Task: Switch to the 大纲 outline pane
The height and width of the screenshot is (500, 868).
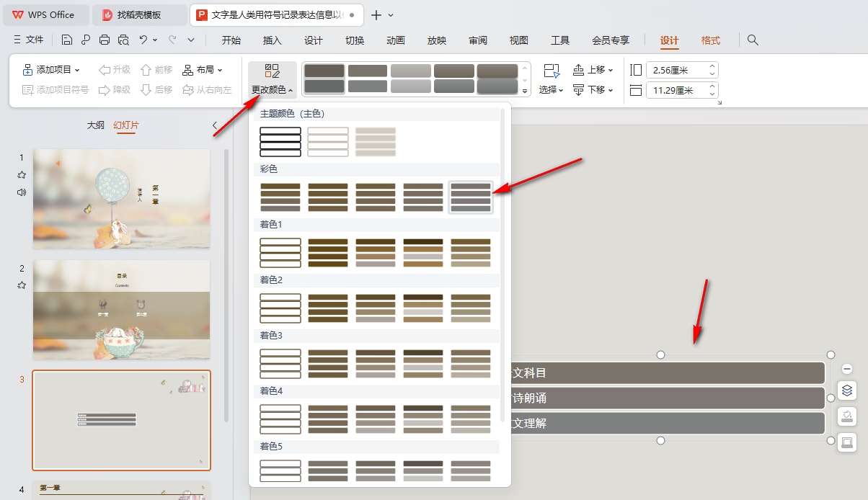Action: point(96,125)
